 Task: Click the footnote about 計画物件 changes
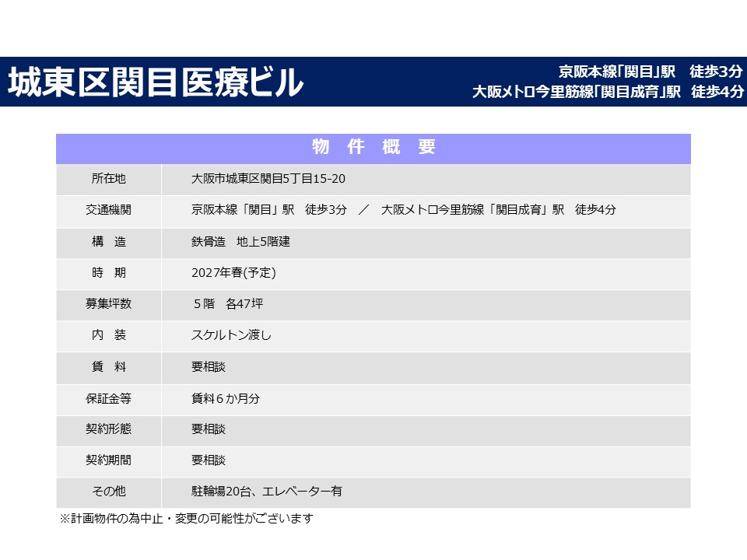click(x=186, y=518)
